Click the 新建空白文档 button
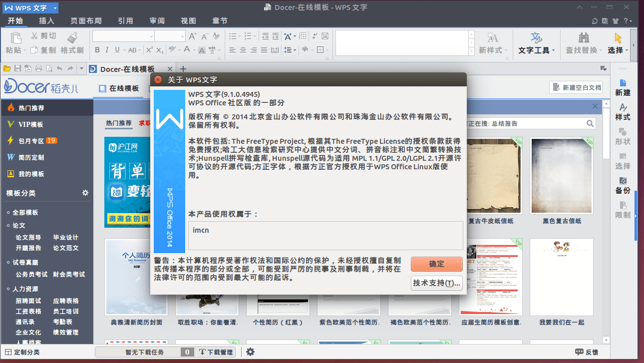This screenshot has width=644, height=363. tap(576, 87)
